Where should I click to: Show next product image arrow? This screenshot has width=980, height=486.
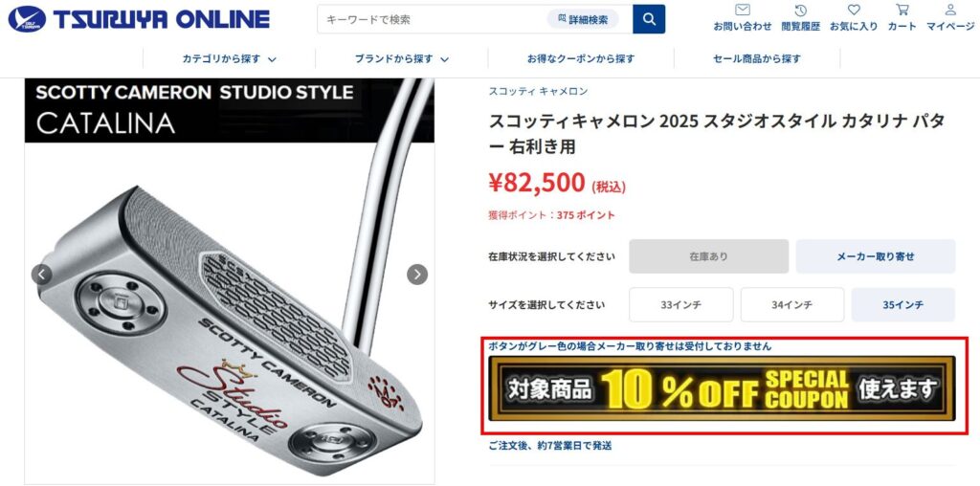[x=417, y=275]
